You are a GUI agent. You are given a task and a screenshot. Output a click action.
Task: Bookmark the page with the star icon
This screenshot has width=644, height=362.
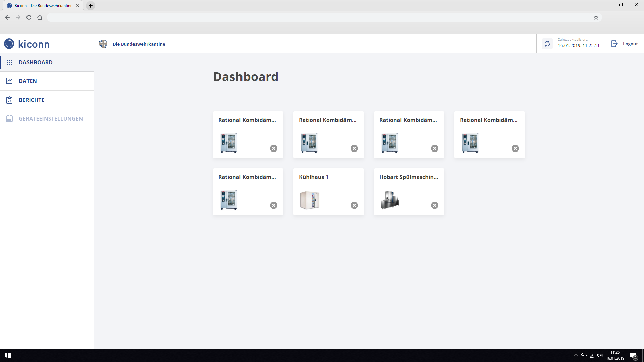click(x=596, y=17)
